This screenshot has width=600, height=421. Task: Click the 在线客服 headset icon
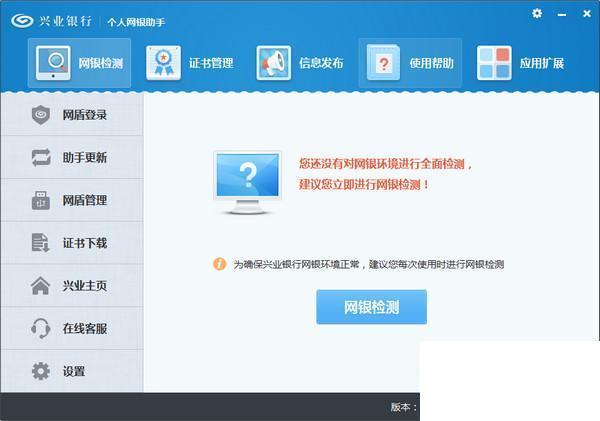click(41, 328)
